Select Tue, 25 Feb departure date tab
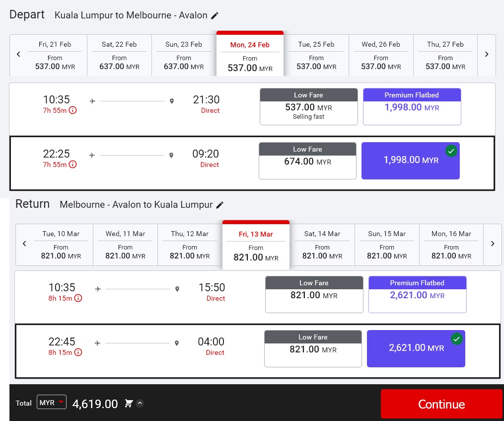Viewport: 504px width, 421px height. [x=316, y=55]
